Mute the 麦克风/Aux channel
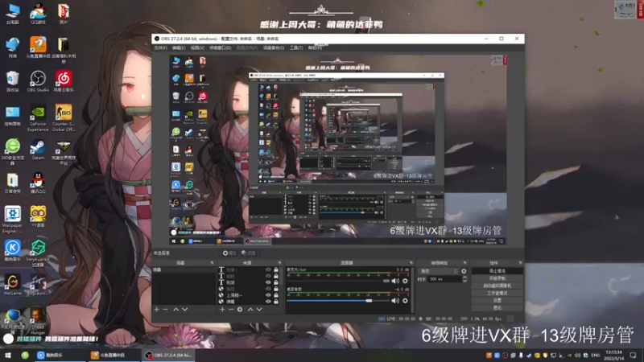Screen dimensions: 644x362 coord(395,281)
